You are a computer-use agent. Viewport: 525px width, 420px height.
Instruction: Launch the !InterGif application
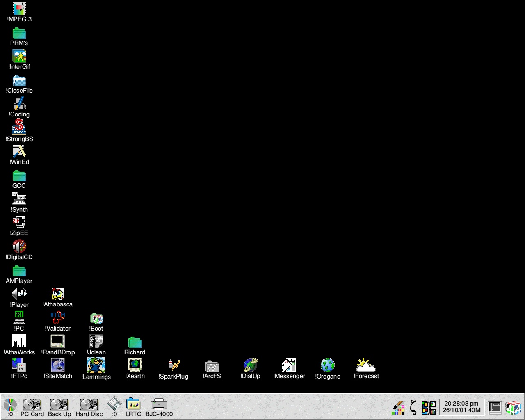19,60
